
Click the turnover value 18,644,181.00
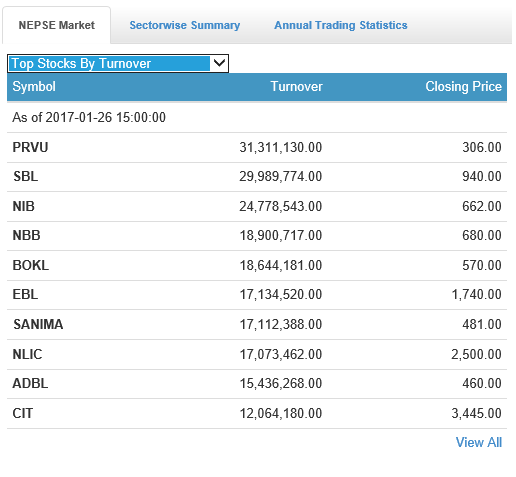pyautogui.click(x=281, y=265)
